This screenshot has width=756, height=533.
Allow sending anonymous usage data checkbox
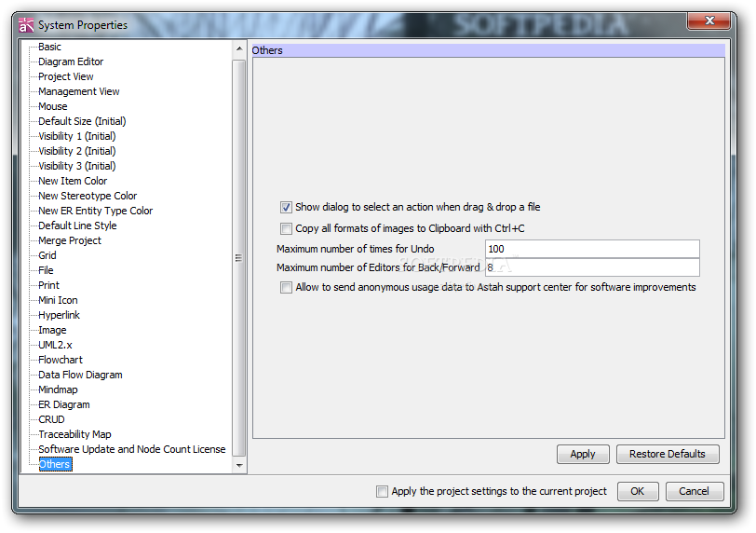click(286, 288)
